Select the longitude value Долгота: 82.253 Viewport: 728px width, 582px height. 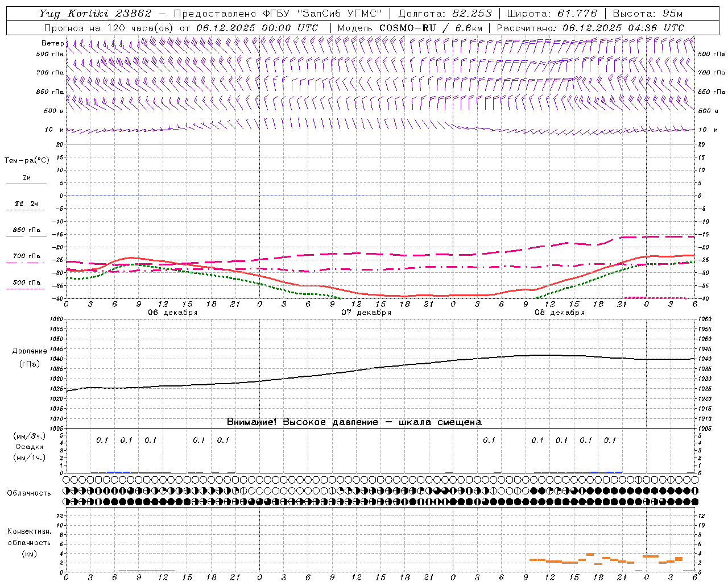445,14
